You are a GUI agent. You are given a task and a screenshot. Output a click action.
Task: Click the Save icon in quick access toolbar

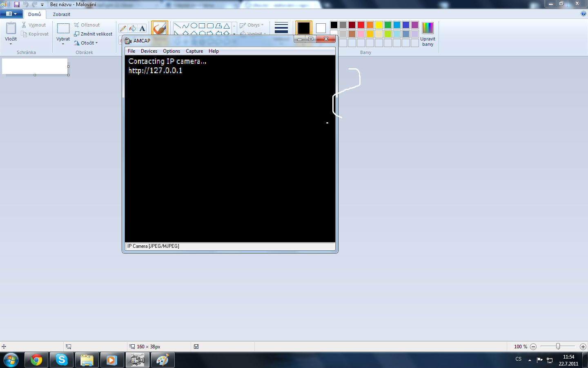tap(17, 4)
